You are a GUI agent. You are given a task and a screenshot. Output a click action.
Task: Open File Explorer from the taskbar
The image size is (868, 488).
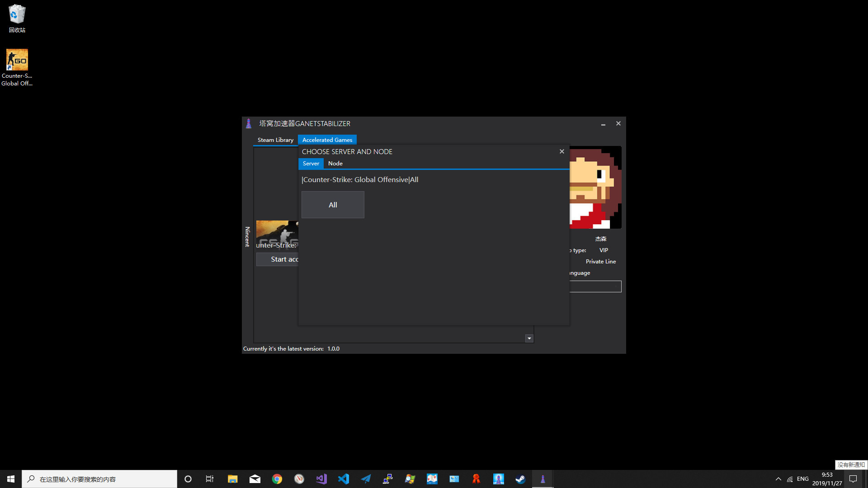pos(232,479)
